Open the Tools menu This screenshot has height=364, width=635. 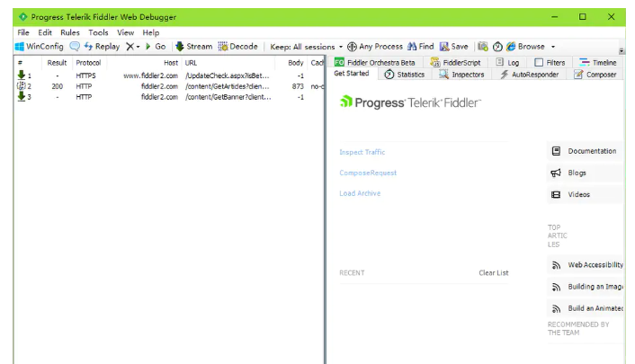98,32
